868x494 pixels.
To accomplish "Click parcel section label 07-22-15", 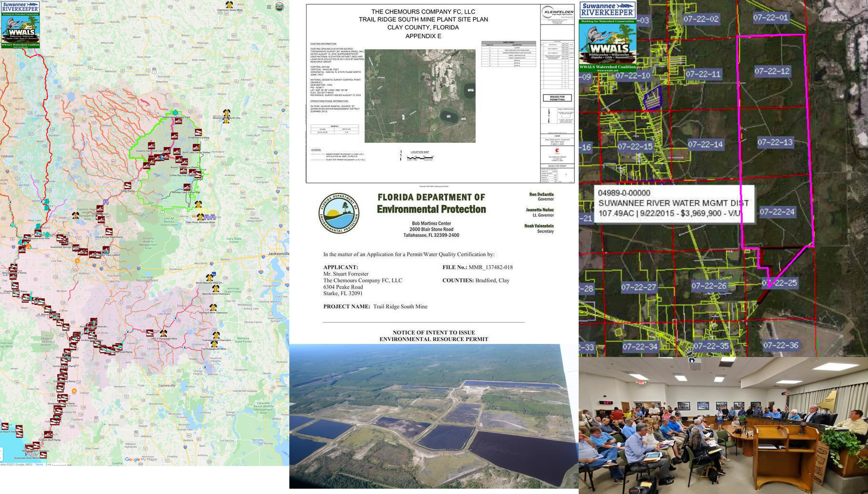I will [x=635, y=146].
